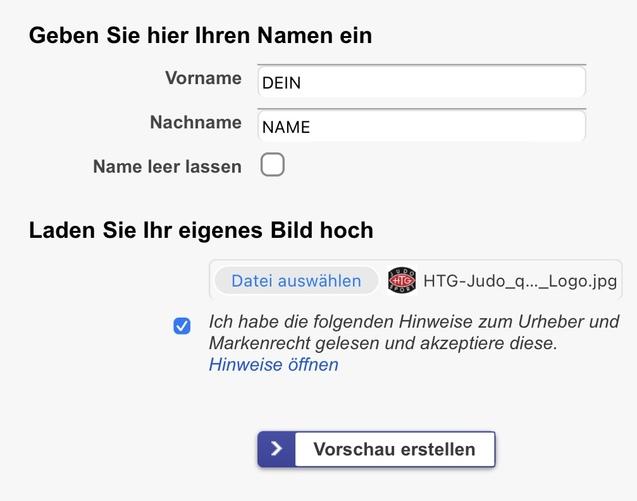637x501 pixels.
Task: Click the Nachname field label
Action: 195,123
